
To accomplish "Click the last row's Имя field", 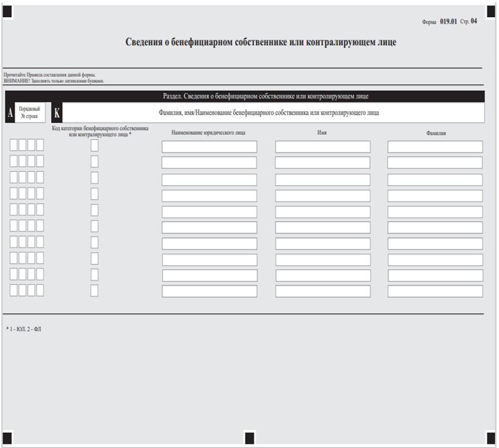I will pyautogui.click(x=322, y=291).
